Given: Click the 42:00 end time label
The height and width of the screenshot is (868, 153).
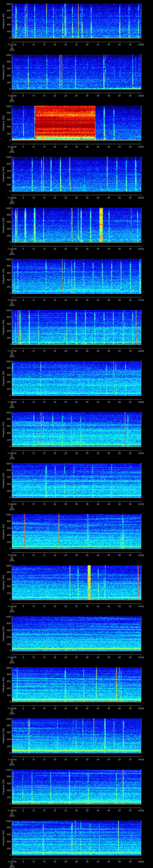Looking at the screenshot, I should click(141, 555).
